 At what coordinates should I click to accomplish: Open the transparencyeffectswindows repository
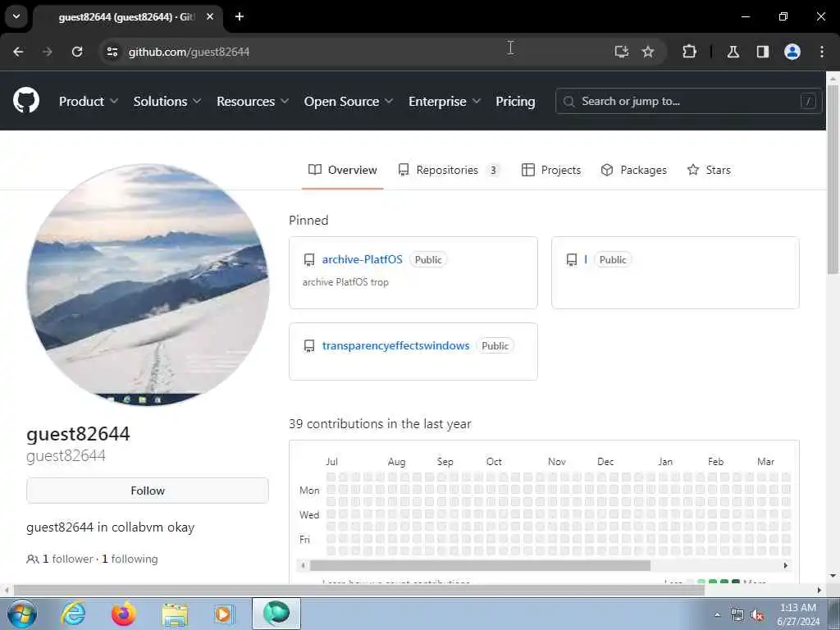396,345
